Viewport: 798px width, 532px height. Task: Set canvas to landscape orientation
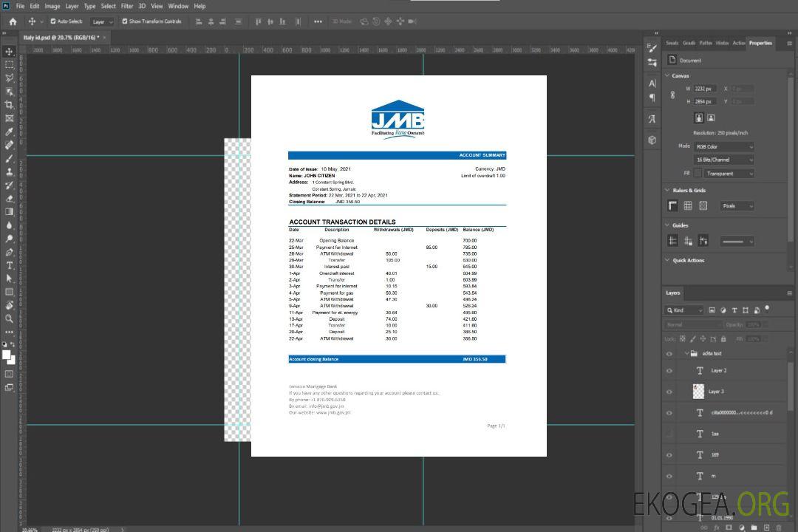(711, 117)
